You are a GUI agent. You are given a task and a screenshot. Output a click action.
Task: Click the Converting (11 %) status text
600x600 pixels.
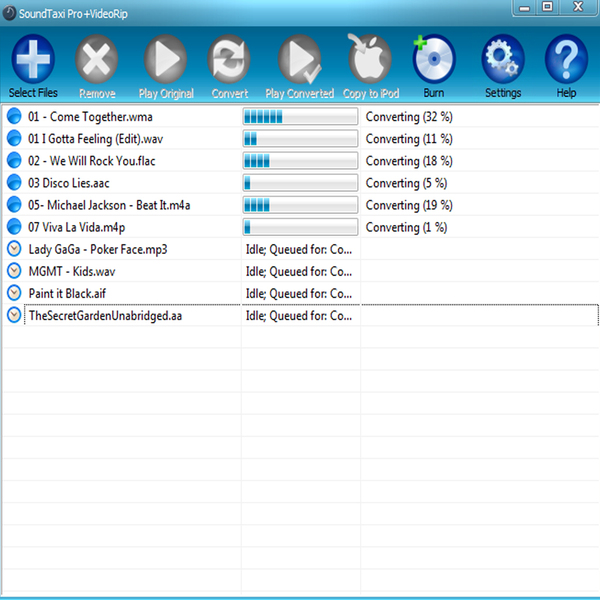(409, 139)
